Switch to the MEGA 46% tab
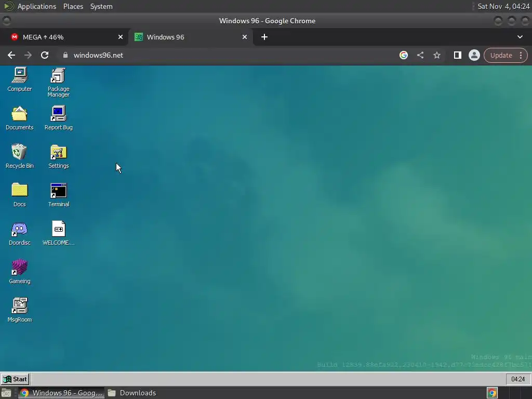532x399 pixels. (64, 37)
